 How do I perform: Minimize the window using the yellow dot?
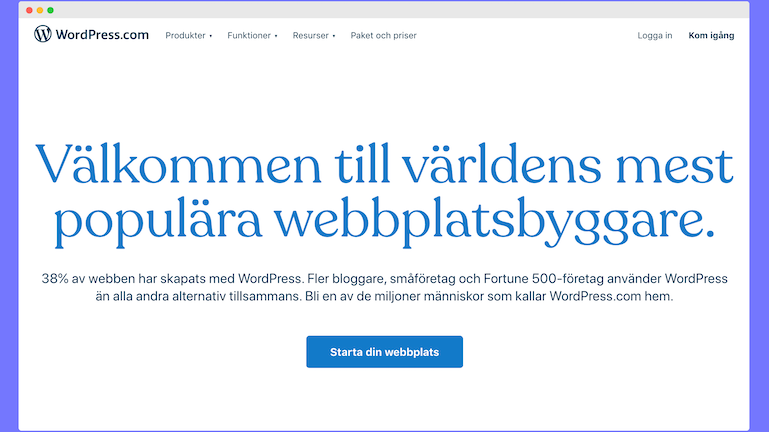tap(40, 9)
